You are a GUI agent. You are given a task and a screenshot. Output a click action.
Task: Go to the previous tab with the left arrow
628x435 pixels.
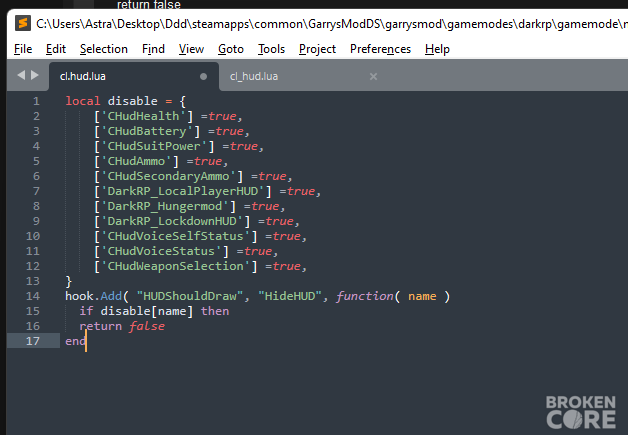21,75
